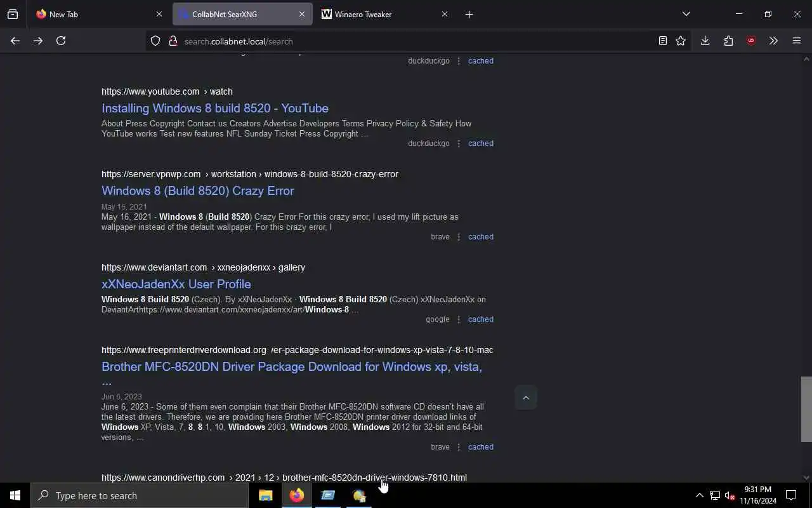
Task: Click the www.deviantart.com result URL
Action: (203, 267)
